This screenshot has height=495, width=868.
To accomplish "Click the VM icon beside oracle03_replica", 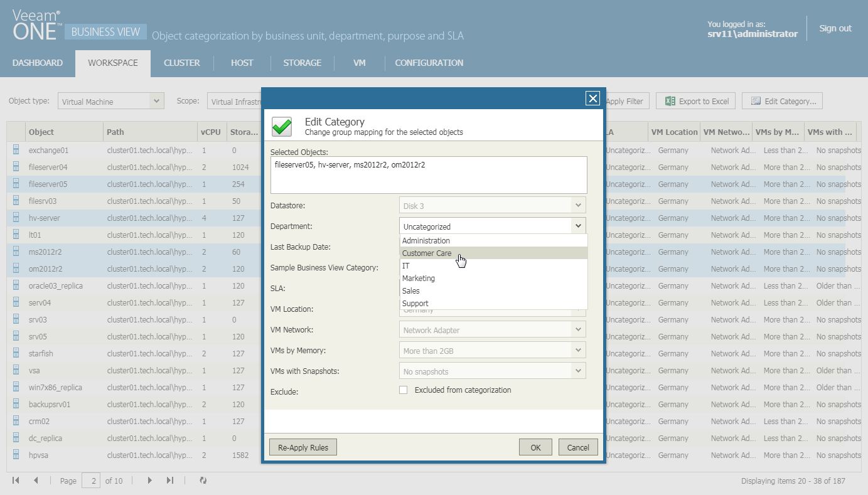I will pos(16,286).
